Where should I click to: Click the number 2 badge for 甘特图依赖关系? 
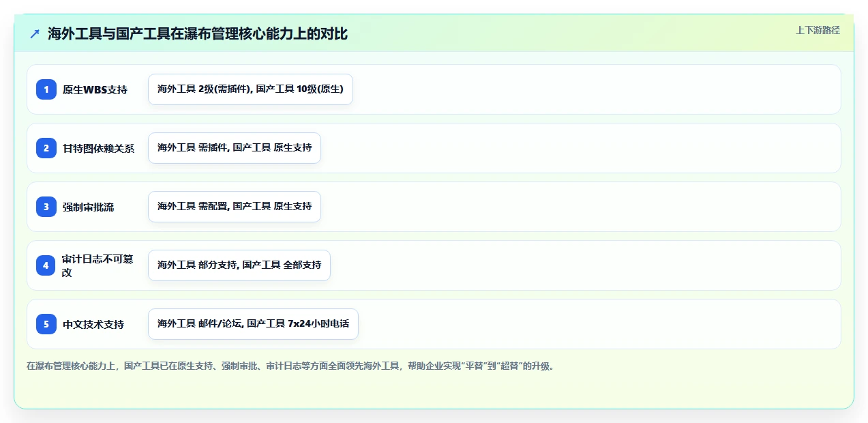[46, 148]
